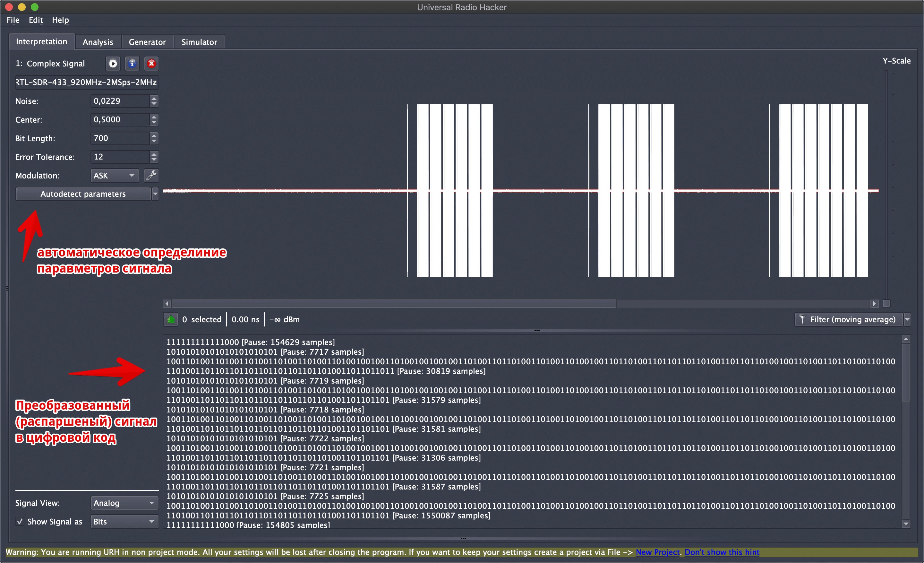The width and height of the screenshot is (924, 563).
Task: Open the Modulation ASK dropdown
Action: click(114, 175)
